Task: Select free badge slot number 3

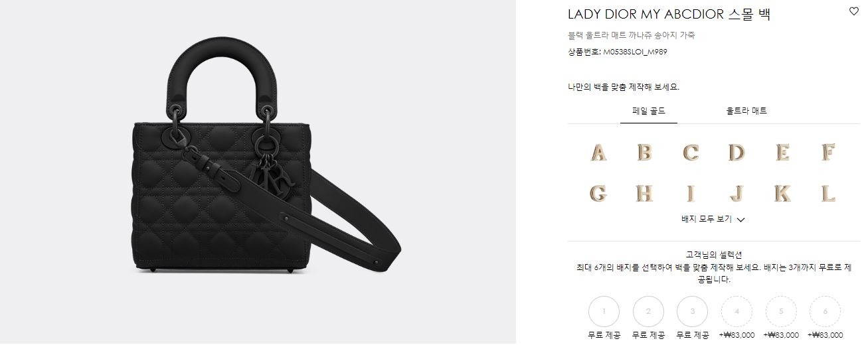Action: [693, 311]
